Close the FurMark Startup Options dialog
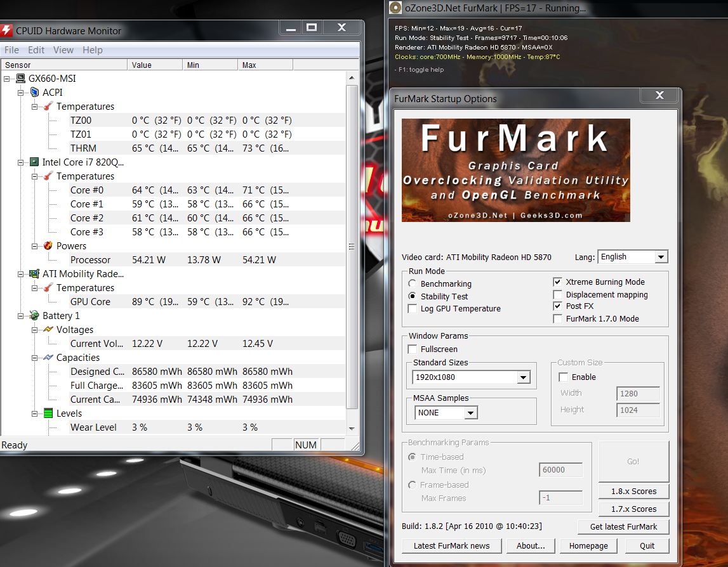 click(x=659, y=95)
